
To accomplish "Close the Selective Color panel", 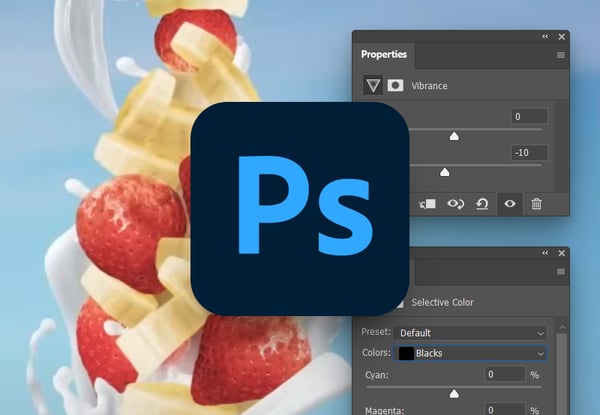I will point(562,253).
